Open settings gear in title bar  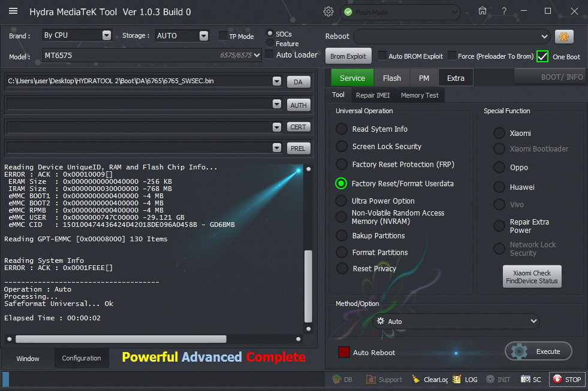328,11
